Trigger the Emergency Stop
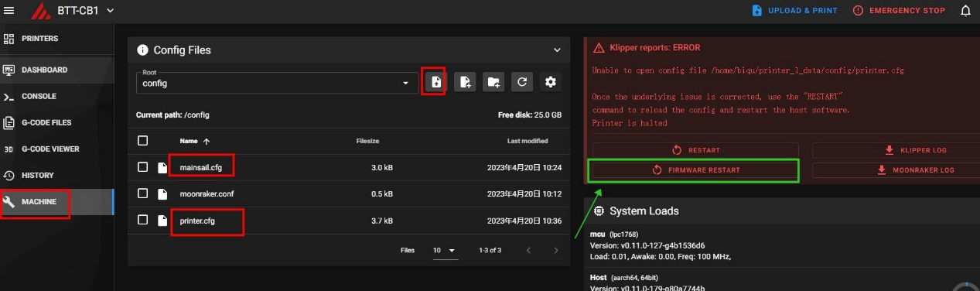Viewport: 980px width, 291px height. pos(899,11)
